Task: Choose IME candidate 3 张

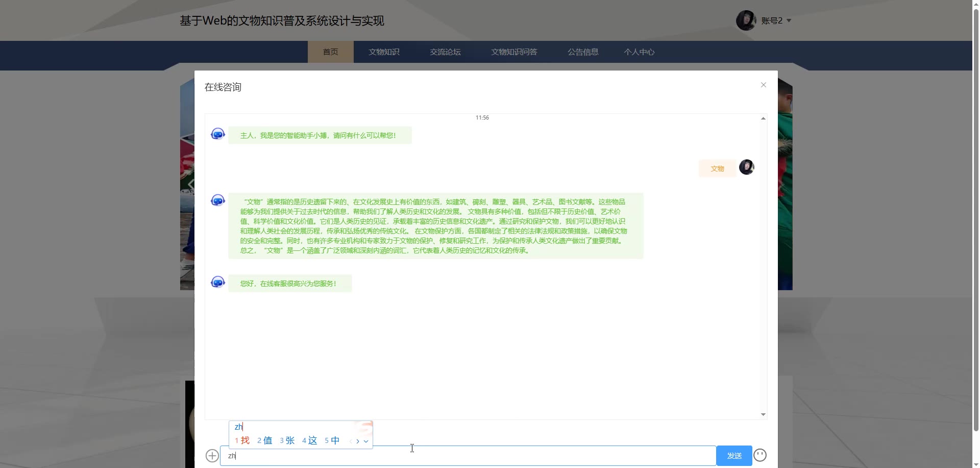Action: point(287,440)
